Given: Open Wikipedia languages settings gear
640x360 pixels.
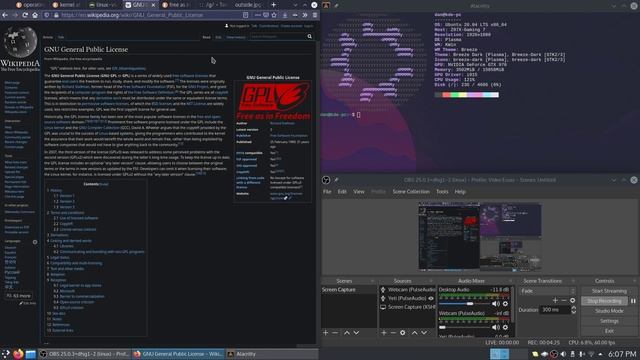Looking at the screenshot, I should click(35, 242).
